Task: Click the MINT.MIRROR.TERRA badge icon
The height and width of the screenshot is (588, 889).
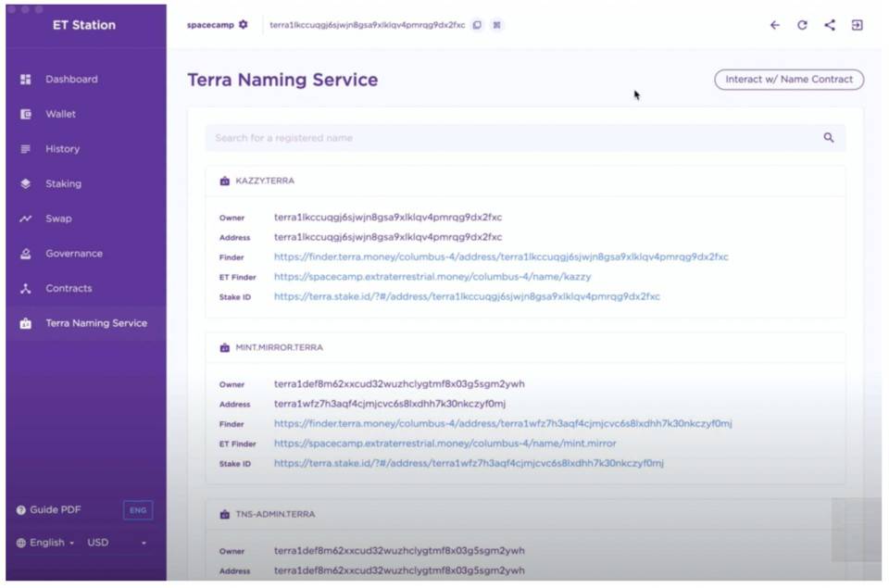Action: pos(224,347)
